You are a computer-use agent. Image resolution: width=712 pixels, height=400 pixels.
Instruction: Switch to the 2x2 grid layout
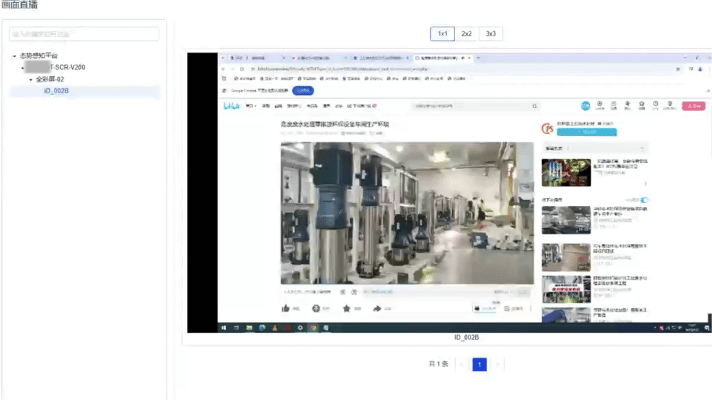coord(466,34)
